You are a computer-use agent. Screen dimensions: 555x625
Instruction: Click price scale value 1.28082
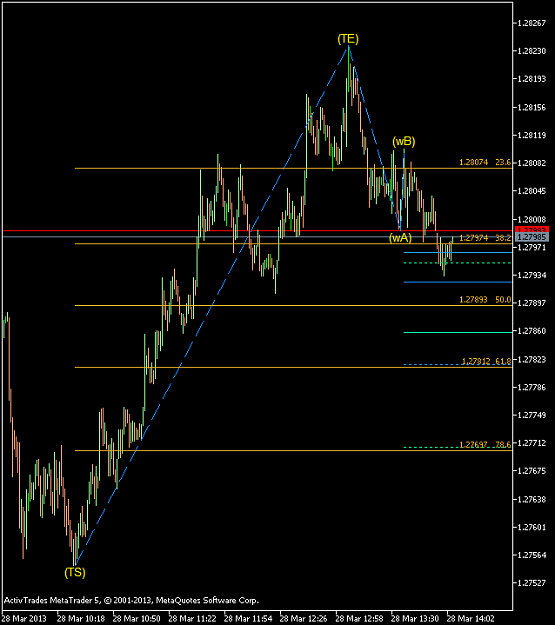pos(531,163)
